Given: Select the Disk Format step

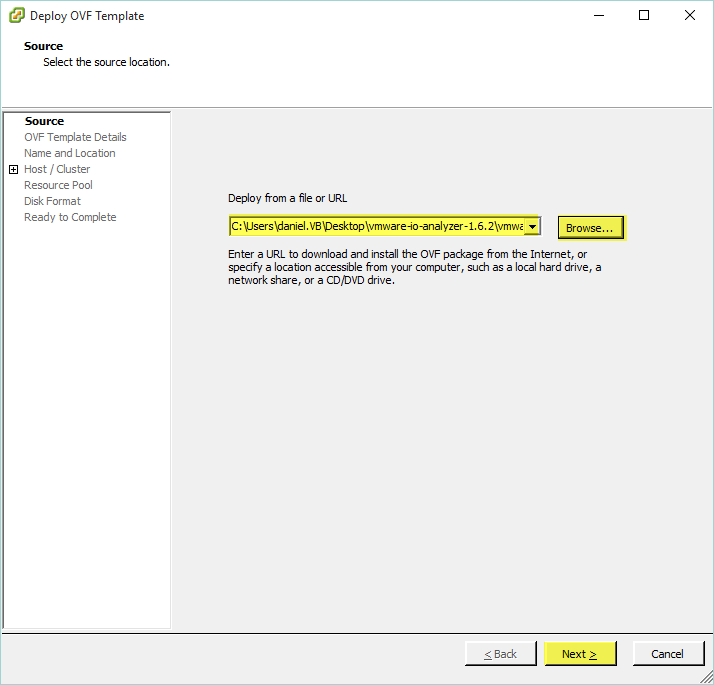Looking at the screenshot, I should tap(52, 201).
